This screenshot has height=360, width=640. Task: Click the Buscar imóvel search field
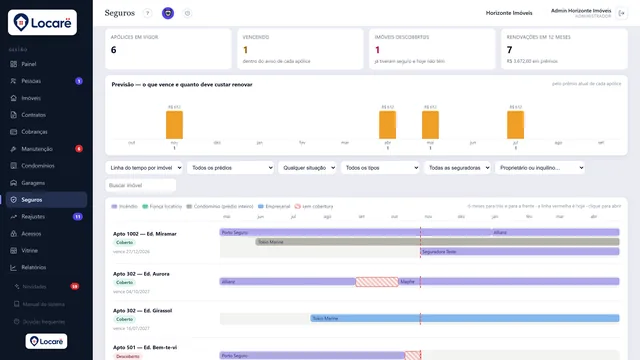[x=141, y=185]
